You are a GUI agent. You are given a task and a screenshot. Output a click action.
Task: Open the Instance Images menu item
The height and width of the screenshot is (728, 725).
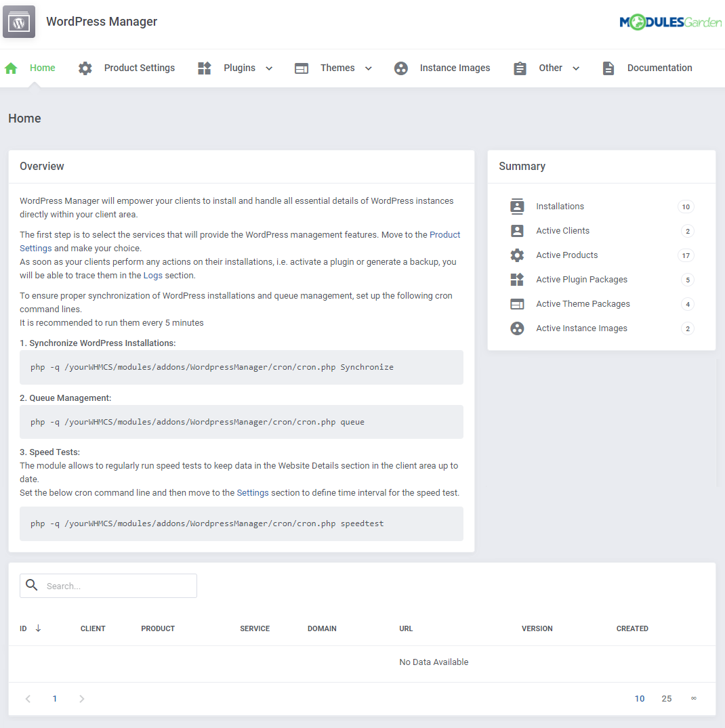pyautogui.click(x=455, y=68)
